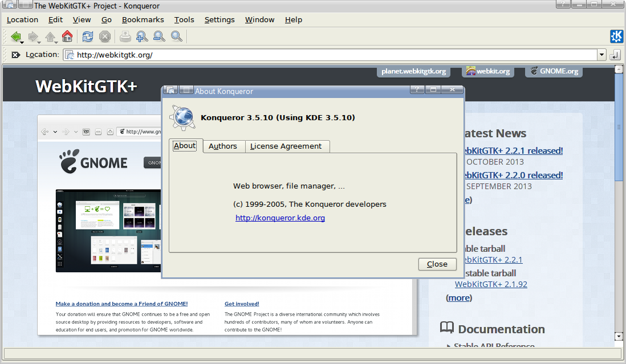Click the GNOME.org tab link
This screenshot has width=626, height=364.
[x=554, y=71]
